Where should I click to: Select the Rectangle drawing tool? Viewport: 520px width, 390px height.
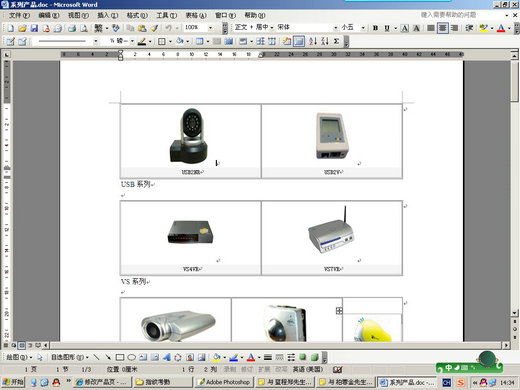click(120, 357)
